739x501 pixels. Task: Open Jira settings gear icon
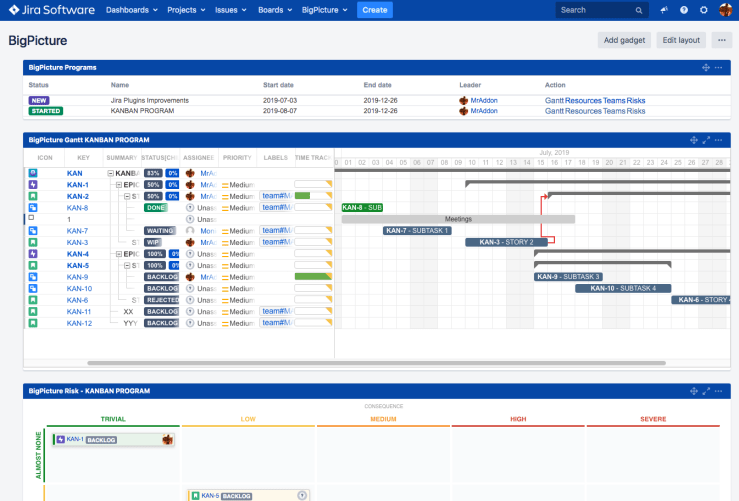click(704, 10)
